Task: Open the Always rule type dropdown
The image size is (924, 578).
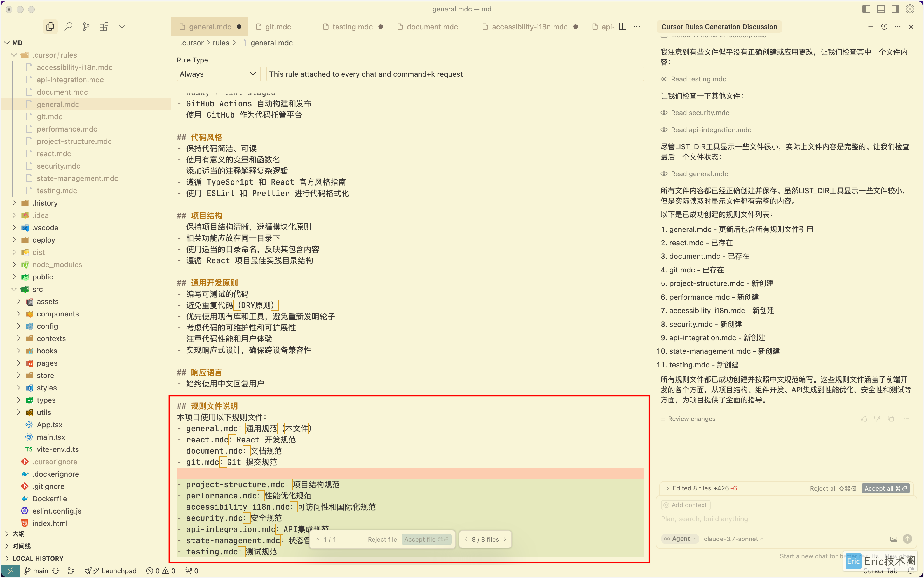Action: [218, 74]
